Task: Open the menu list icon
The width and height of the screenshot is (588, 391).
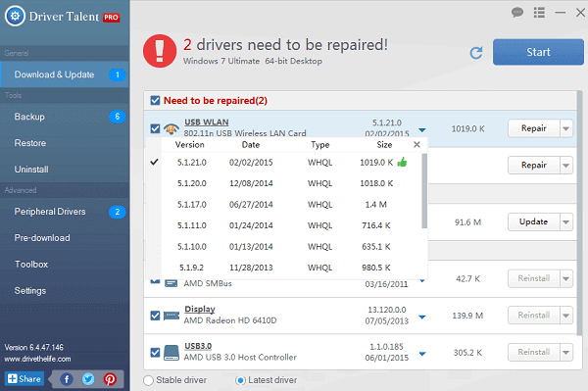Action: [x=539, y=13]
